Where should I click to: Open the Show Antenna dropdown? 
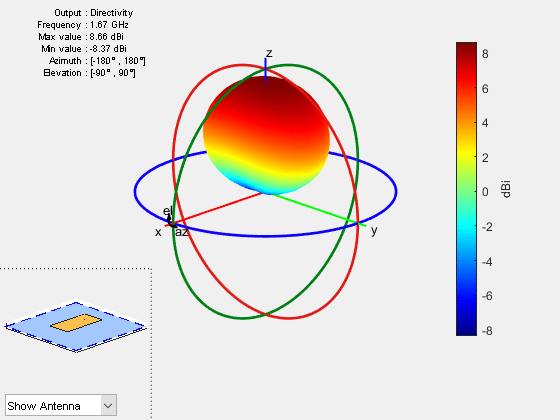(x=61, y=405)
